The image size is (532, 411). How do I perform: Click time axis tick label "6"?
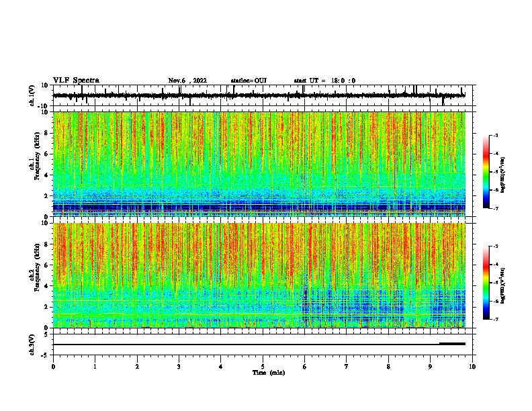304,367
